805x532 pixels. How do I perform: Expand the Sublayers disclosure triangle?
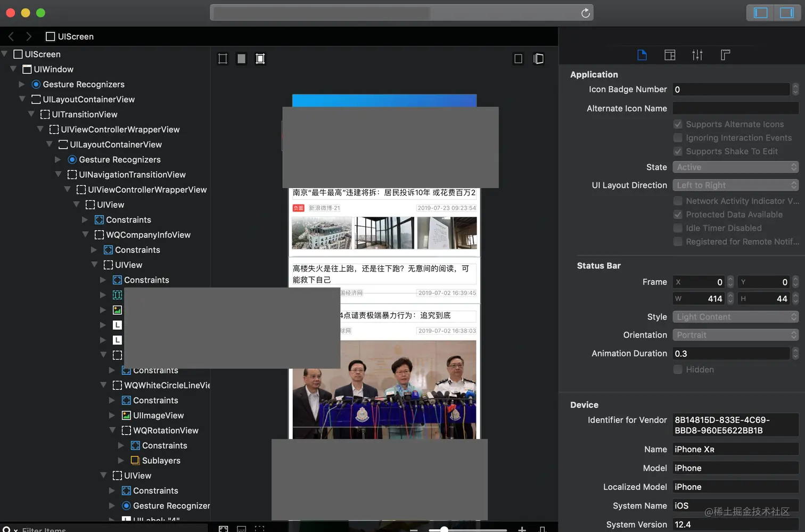121,460
